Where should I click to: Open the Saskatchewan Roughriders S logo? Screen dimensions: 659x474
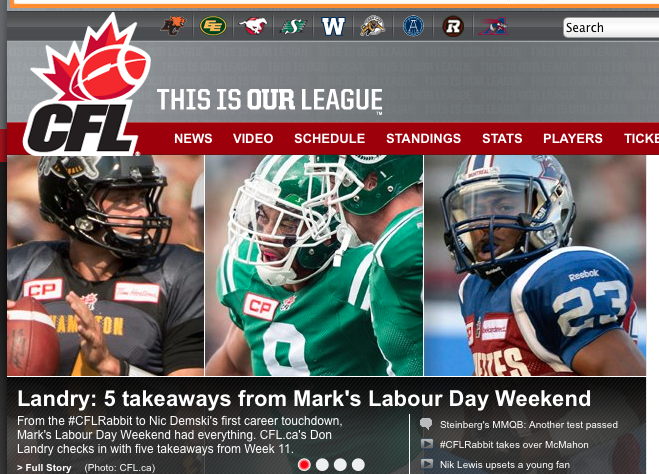293,26
